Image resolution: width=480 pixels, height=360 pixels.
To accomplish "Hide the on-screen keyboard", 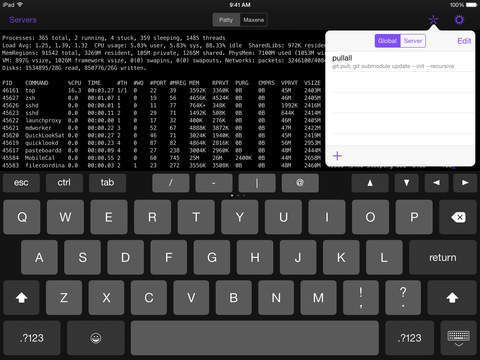I will tap(459, 338).
